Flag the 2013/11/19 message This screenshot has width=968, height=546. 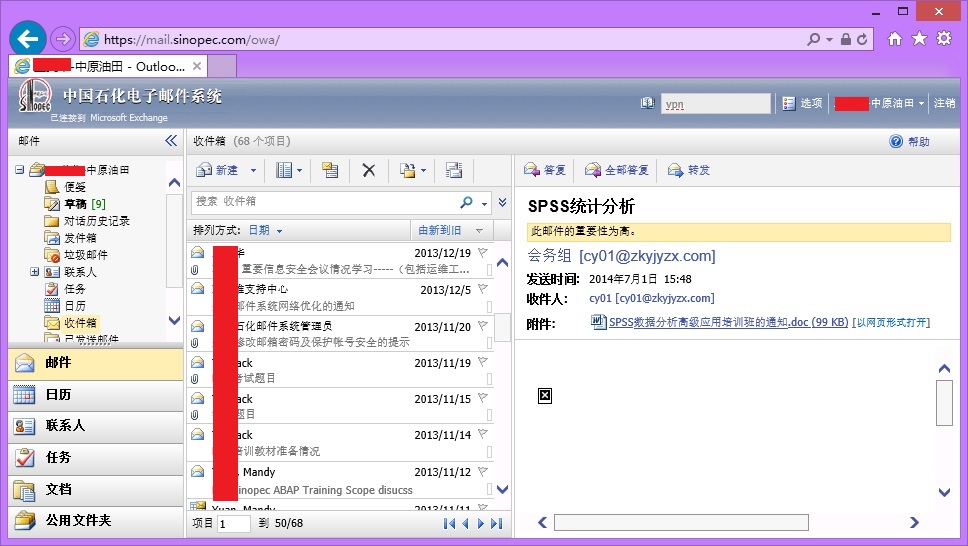click(x=483, y=362)
